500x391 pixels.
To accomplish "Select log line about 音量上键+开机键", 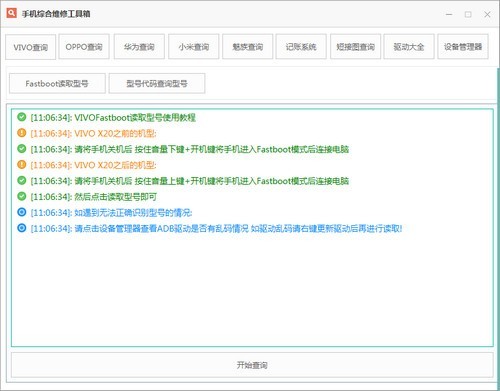I will point(212,181).
